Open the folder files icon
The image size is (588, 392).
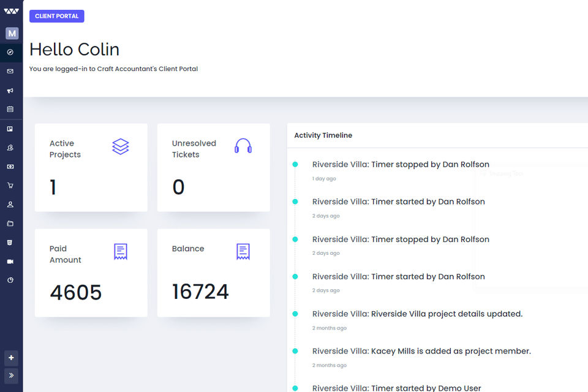click(x=10, y=224)
